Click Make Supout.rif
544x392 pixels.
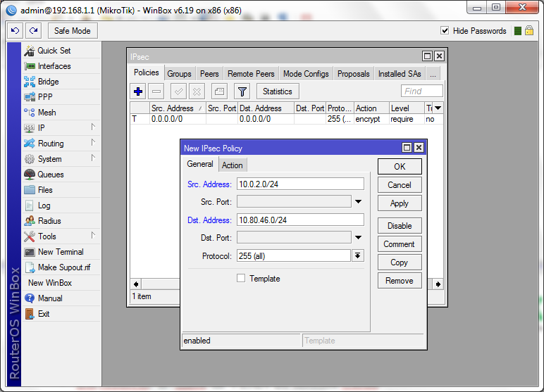(61, 267)
